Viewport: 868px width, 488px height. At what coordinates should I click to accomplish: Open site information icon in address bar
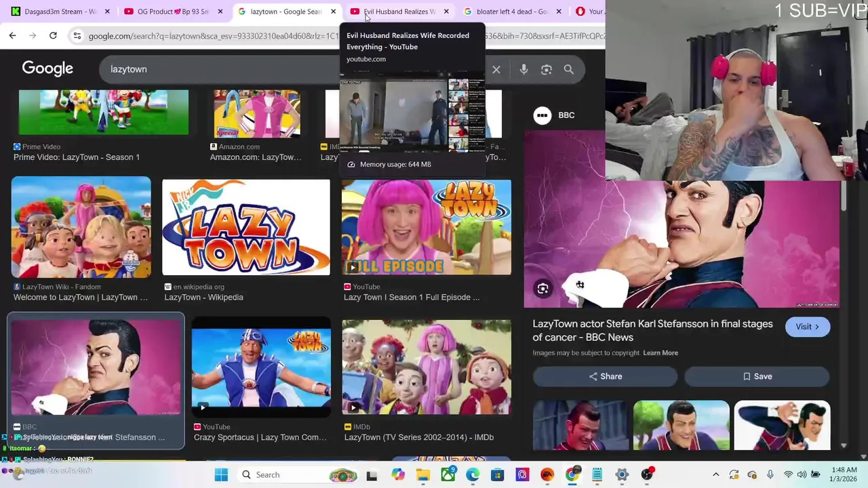pos(77,35)
